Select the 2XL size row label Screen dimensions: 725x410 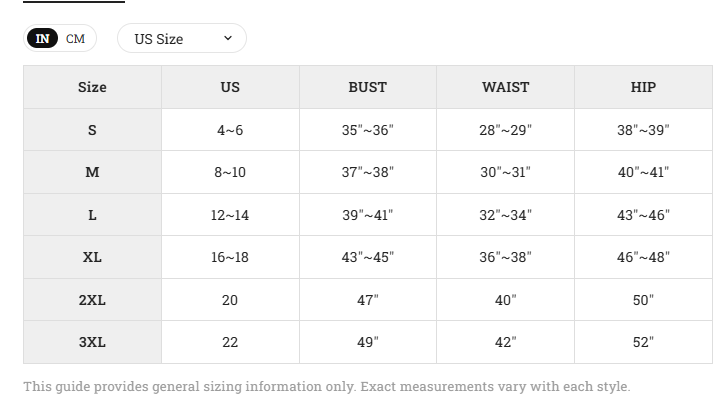click(92, 300)
